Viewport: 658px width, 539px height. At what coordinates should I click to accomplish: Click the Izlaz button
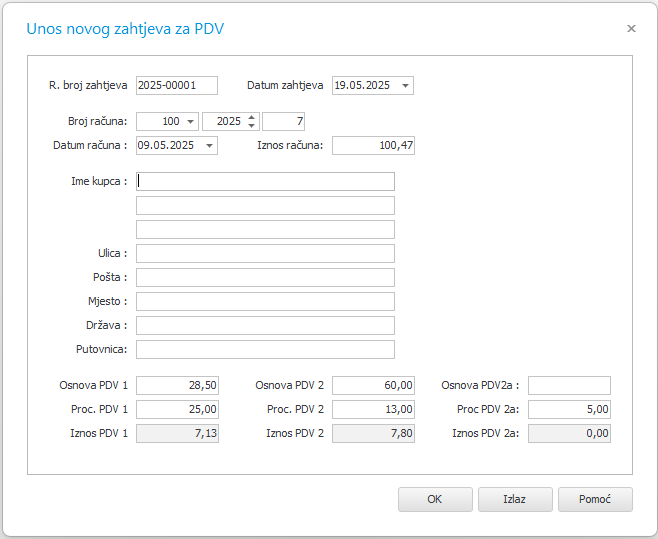[515, 499]
